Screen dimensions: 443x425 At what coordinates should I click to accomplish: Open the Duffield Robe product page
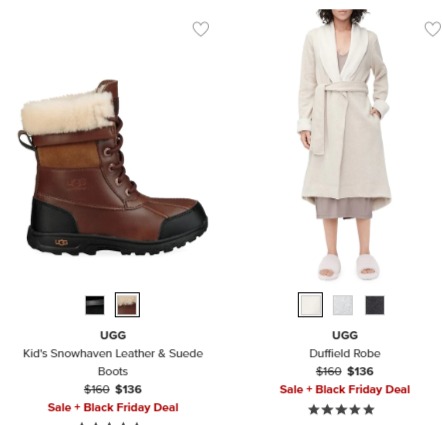tap(345, 353)
